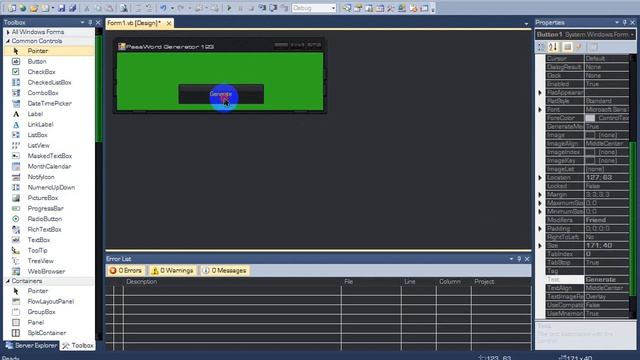Image resolution: width=640 pixels, height=360 pixels.
Task: Open the Button1 object selector dropdown
Action: click(x=632, y=35)
